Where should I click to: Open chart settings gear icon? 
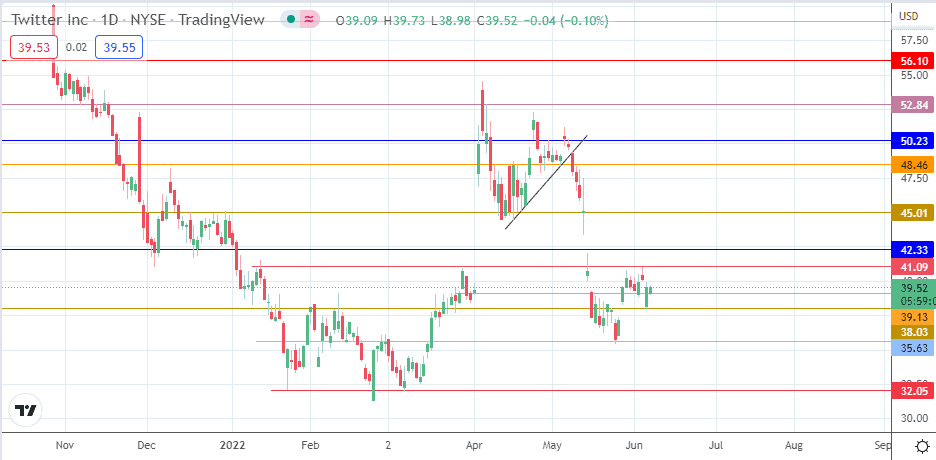[x=922, y=446]
